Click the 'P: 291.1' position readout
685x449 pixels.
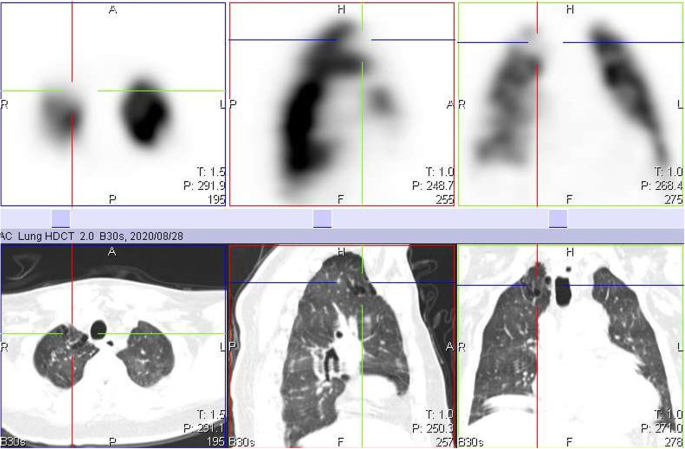(x=204, y=428)
